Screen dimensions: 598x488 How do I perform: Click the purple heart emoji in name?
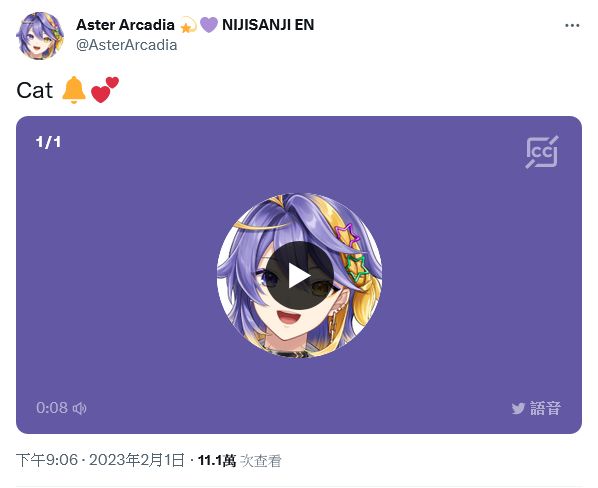(209, 25)
